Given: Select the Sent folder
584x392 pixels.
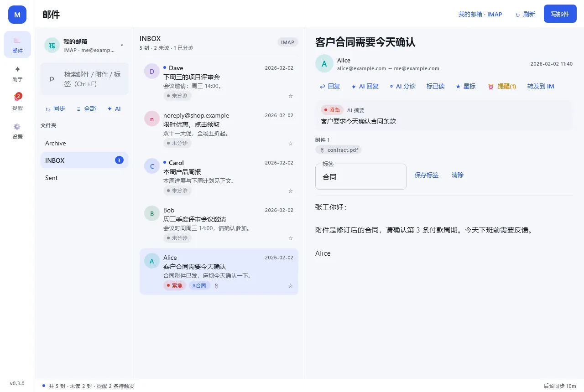Looking at the screenshot, I should [x=84, y=178].
